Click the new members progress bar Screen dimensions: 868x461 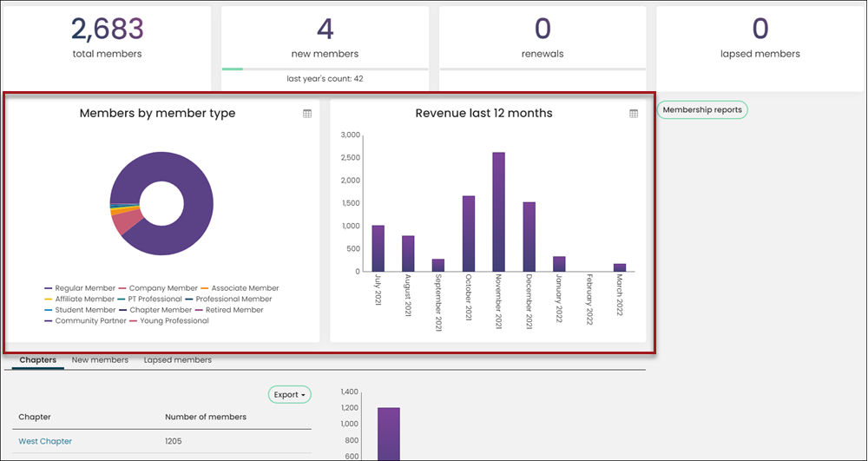click(x=325, y=69)
